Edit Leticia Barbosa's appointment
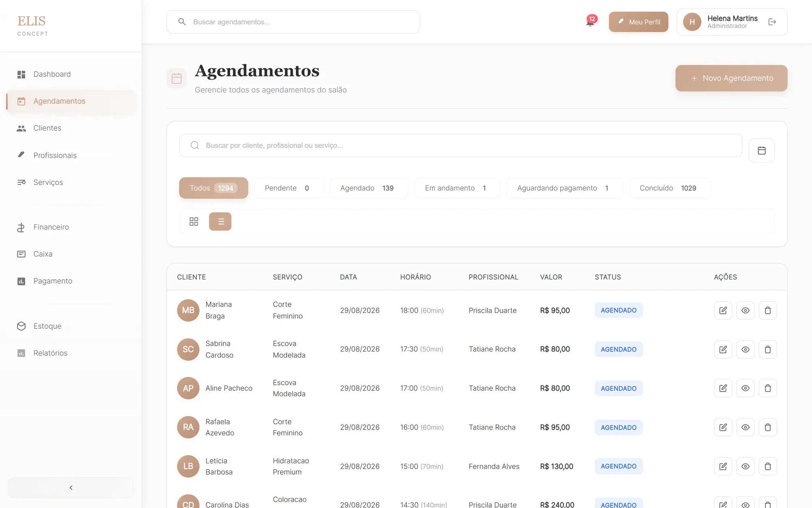This screenshot has width=812, height=508. coord(723,466)
